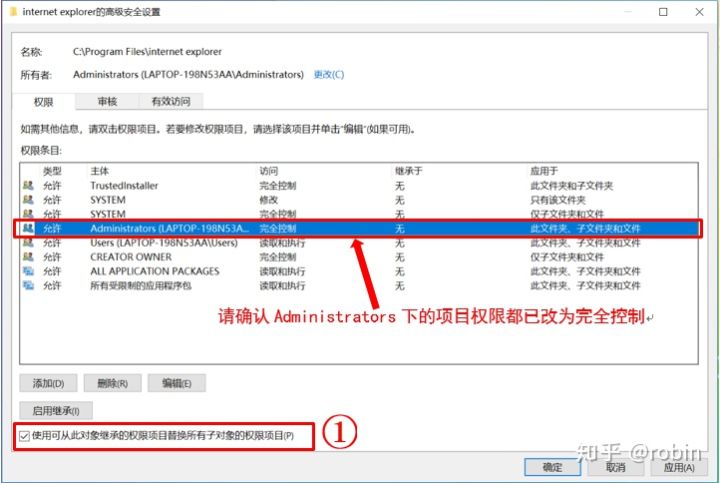Screen dimensions: 720x483
Task: Click 此文件夹和子文件夹 in the TrustedInstaller row
Action: 572,185
